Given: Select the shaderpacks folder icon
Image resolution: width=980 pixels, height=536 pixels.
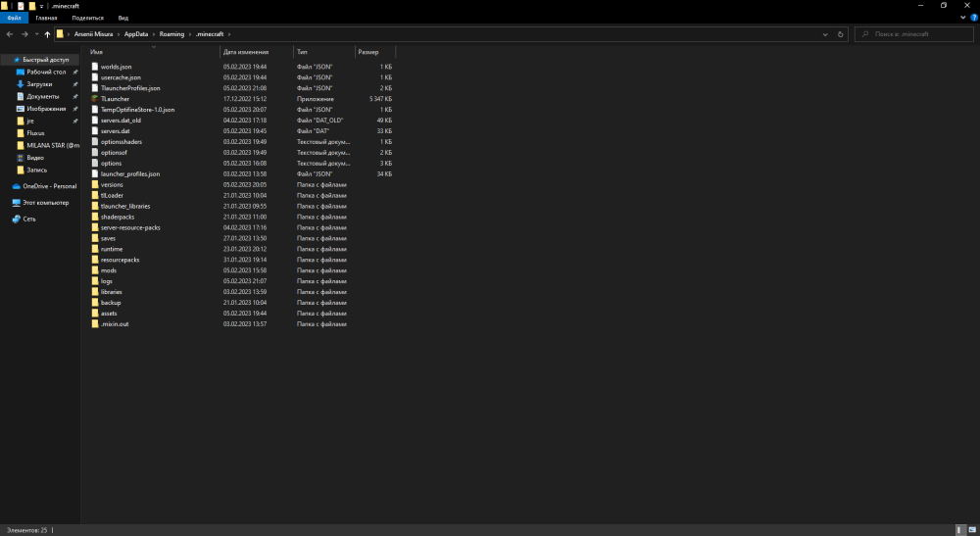Looking at the screenshot, I should click(95, 217).
